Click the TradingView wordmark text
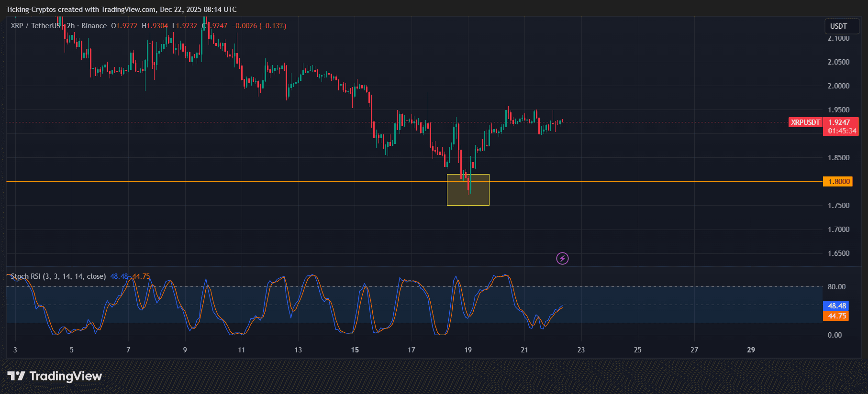 (66, 376)
